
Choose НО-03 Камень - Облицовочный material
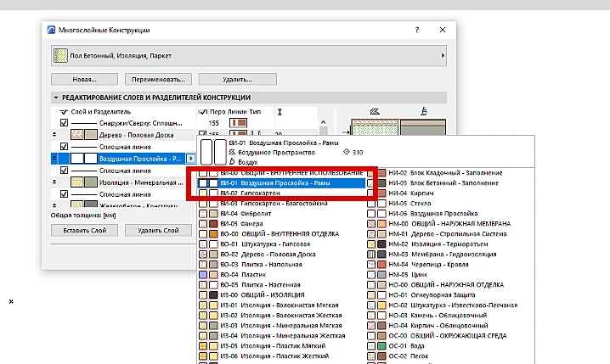tap(450, 315)
